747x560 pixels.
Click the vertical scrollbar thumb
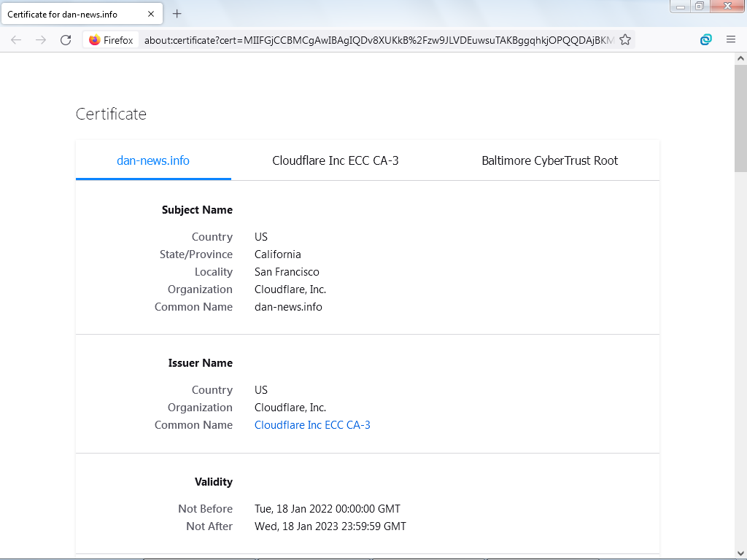(x=740, y=118)
